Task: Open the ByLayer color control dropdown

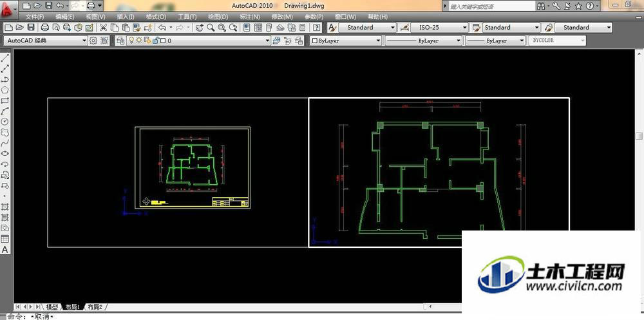Action: [x=346, y=41]
